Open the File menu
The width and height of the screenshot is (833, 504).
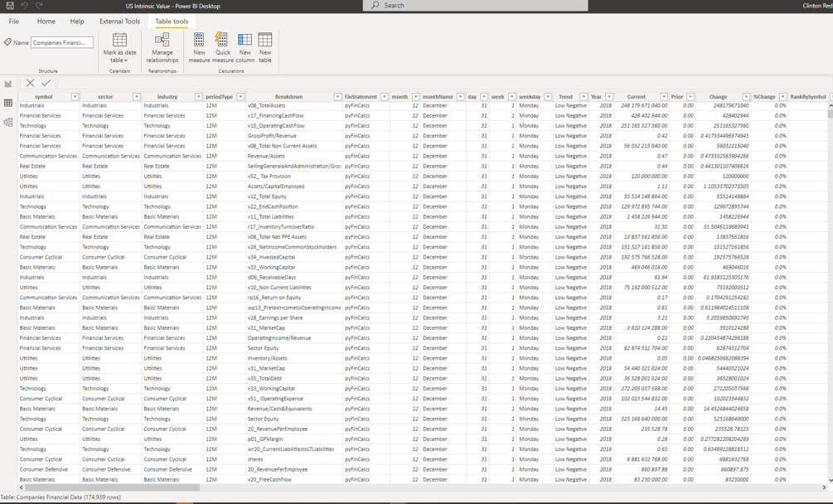(14, 22)
